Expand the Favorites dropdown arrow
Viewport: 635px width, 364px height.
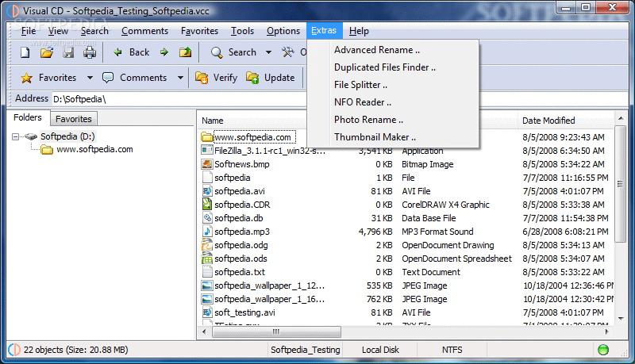click(x=90, y=78)
